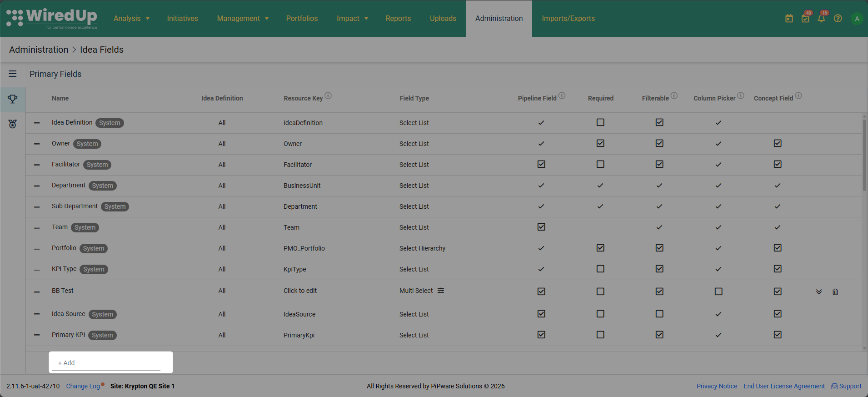868x397 pixels.
Task: Open the help question mark icon
Action: pyautogui.click(x=838, y=19)
